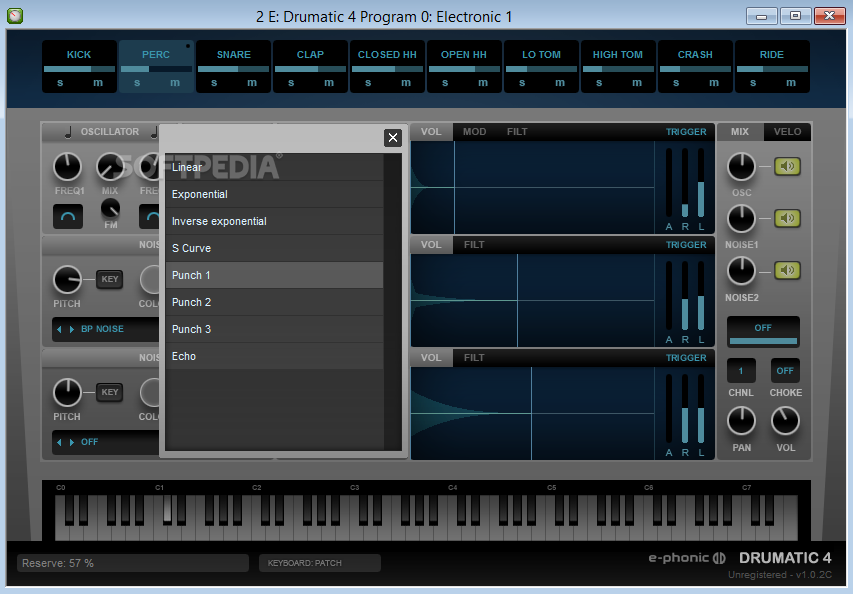Close the envelope curve popup list
Viewport: 853px width, 594px height.
(393, 138)
